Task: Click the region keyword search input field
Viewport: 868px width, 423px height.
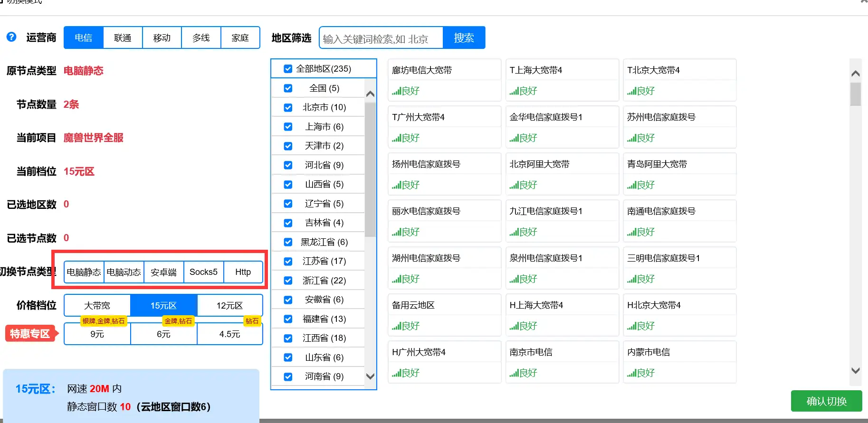Action: coord(381,38)
